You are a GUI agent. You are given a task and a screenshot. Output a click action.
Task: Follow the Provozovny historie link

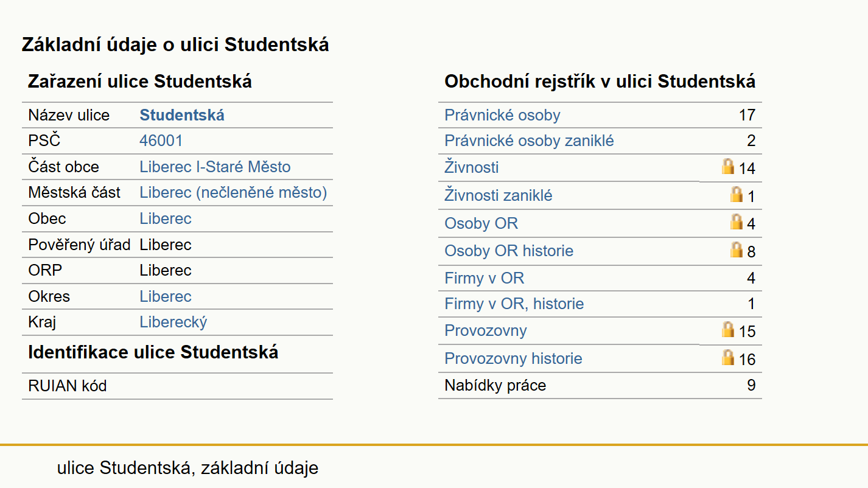click(513, 359)
